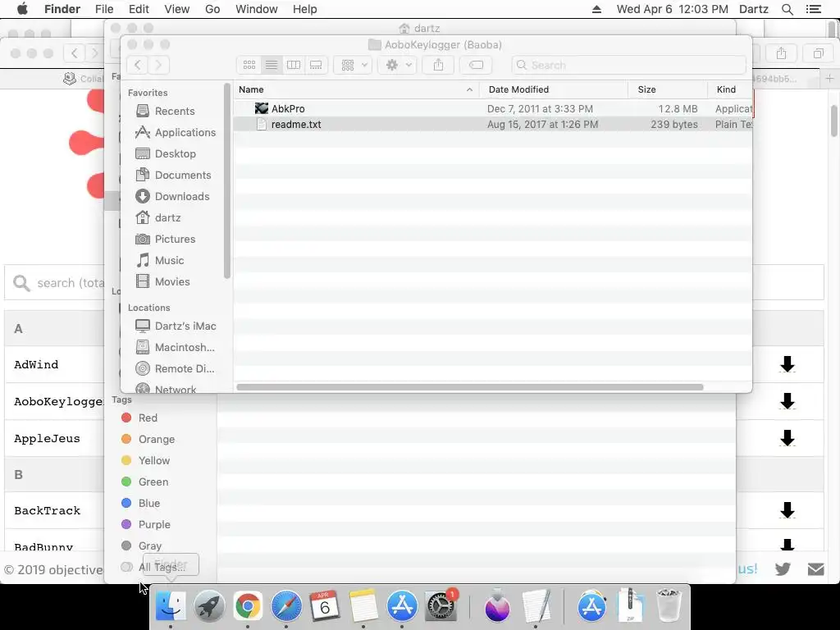This screenshot has width=840, height=630.
Task: Open Launchpad from the Dock
Action: 209,606
